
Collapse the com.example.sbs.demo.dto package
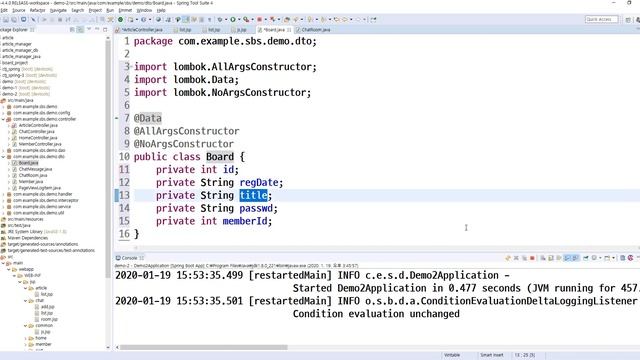click(3, 157)
